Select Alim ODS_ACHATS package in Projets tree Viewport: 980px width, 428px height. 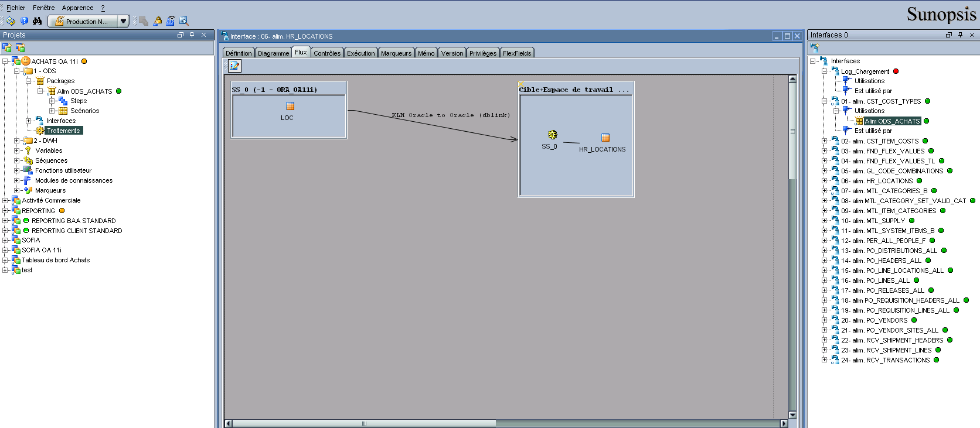point(84,91)
